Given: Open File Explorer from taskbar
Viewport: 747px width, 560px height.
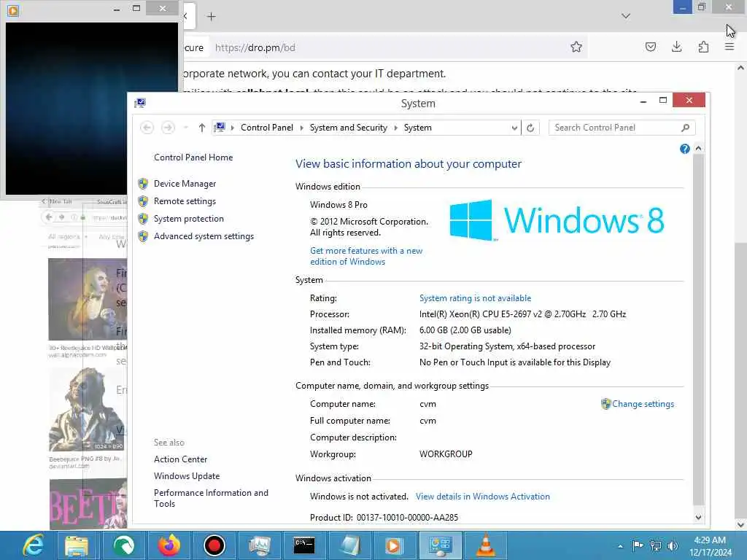Looking at the screenshot, I should (x=77, y=545).
